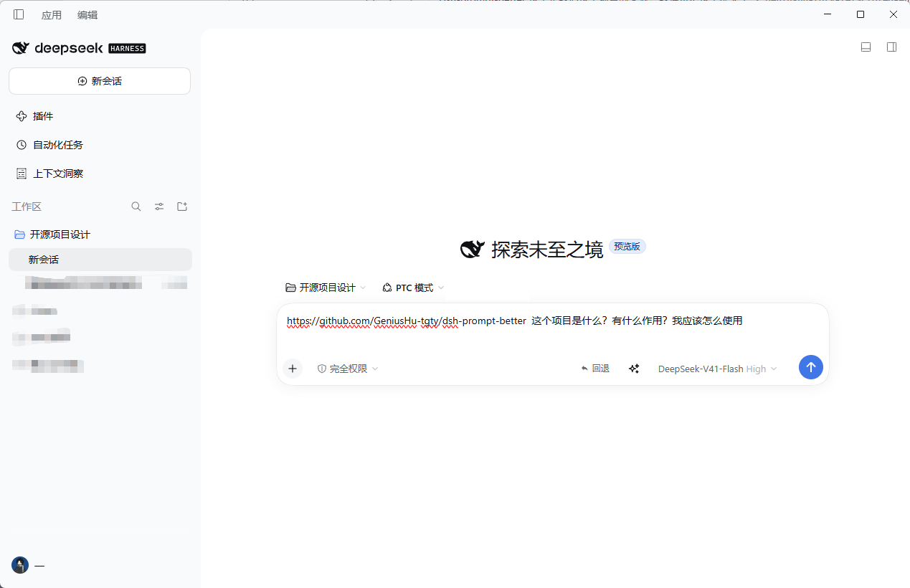
Task: Add new workspace folder icon
Action: coord(182,207)
